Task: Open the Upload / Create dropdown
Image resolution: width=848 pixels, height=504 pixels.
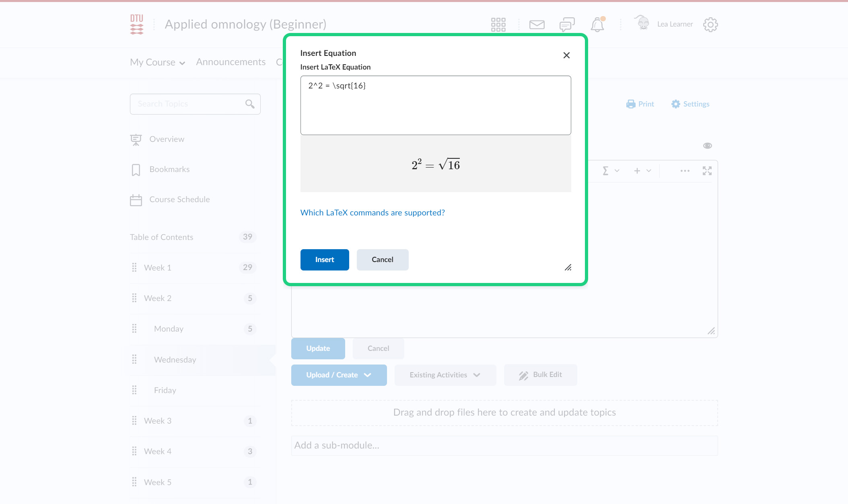Action: (x=339, y=375)
